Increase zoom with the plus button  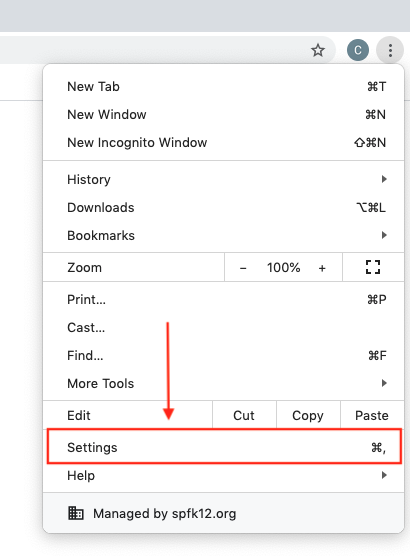[322, 268]
